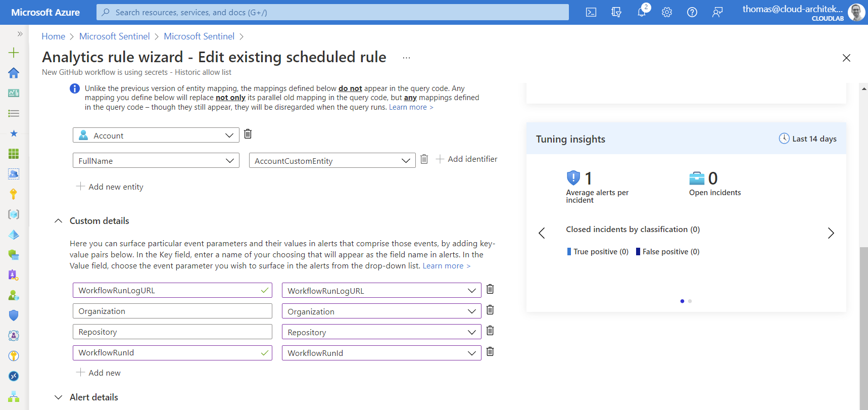Edit the WorkflowRunLogURL key field
This screenshot has height=410, width=868.
(172, 290)
